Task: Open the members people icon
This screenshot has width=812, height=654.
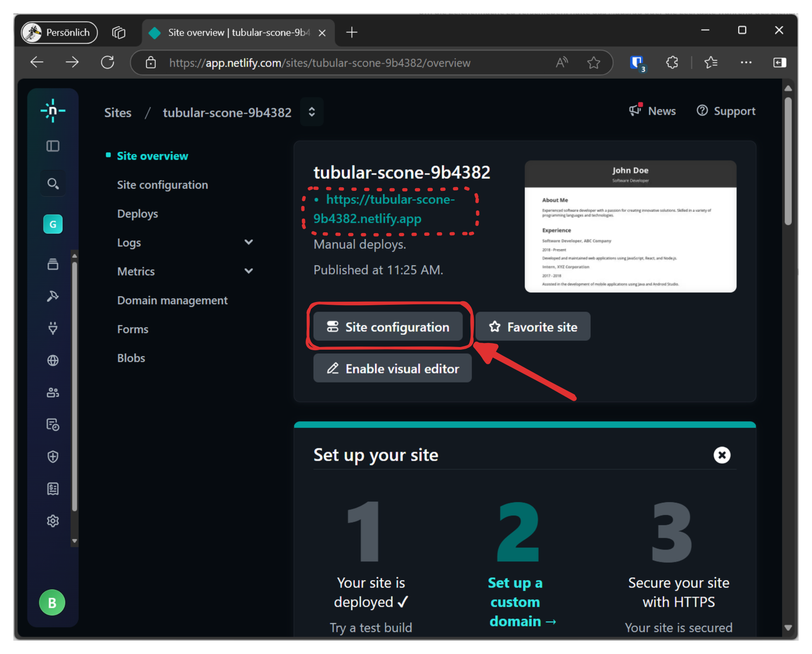Action: [53, 392]
